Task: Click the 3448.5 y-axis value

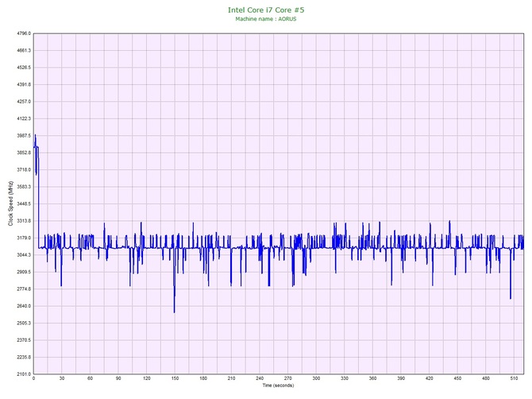Action: (24, 203)
